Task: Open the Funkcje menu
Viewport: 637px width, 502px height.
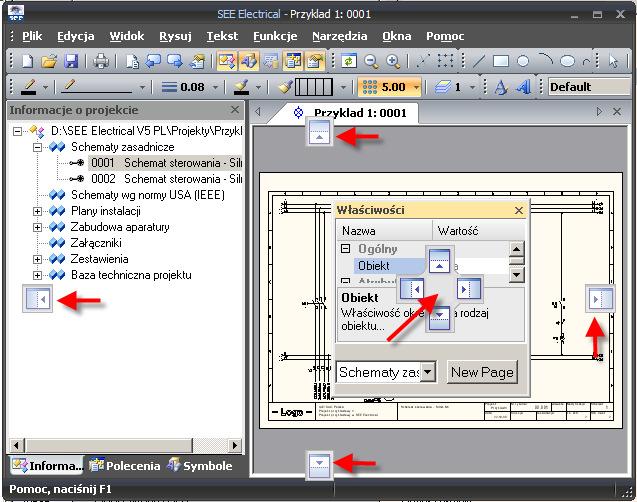Action: click(x=275, y=36)
